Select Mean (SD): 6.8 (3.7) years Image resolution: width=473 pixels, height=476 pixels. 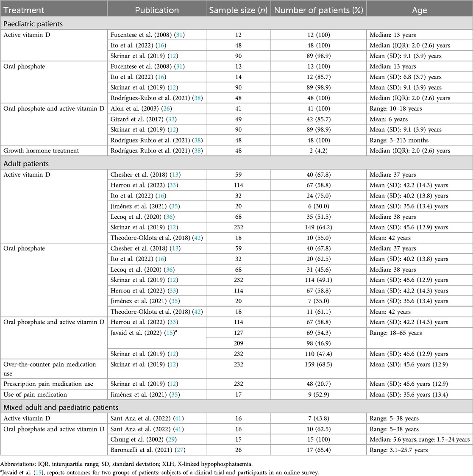pos(405,77)
